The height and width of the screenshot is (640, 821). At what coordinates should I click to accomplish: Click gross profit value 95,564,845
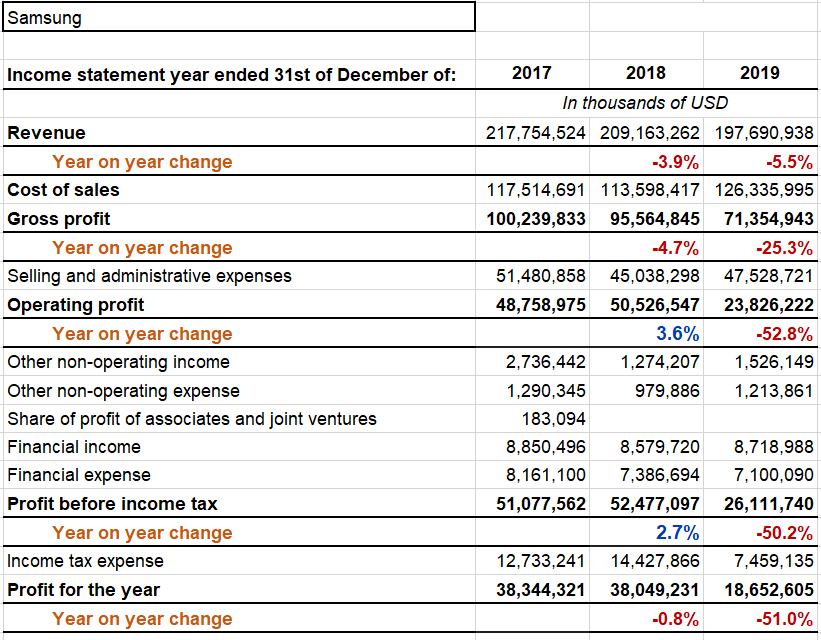click(654, 218)
